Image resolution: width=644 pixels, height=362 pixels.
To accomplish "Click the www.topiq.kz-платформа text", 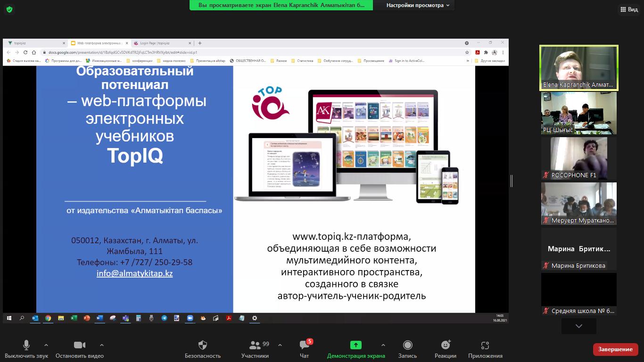I will tap(352, 237).
